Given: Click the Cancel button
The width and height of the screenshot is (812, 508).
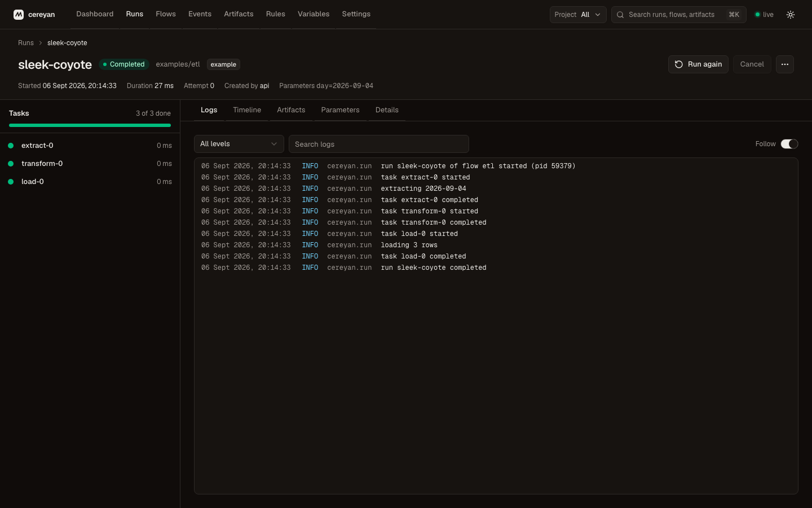Looking at the screenshot, I should (x=752, y=64).
